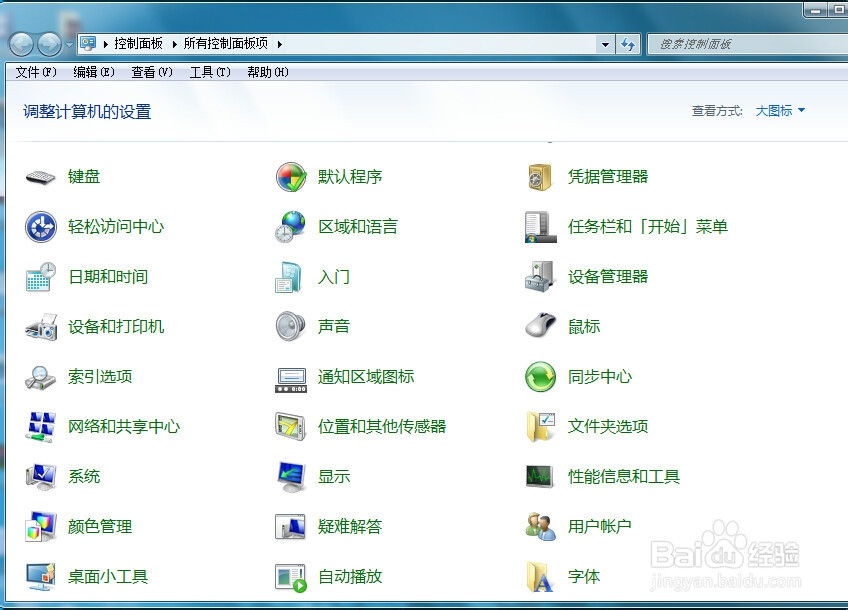Open the address bar history dropdown arrow
This screenshot has width=848, height=610.
[606, 44]
